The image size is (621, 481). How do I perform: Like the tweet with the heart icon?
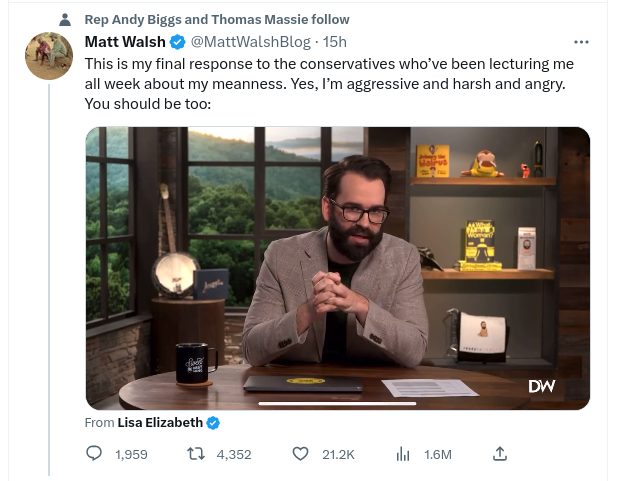point(300,454)
